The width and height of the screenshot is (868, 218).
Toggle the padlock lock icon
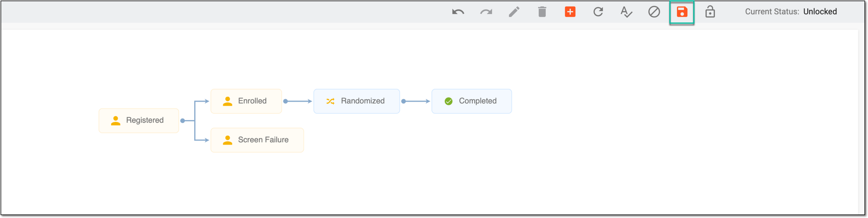pyautogui.click(x=710, y=11)
